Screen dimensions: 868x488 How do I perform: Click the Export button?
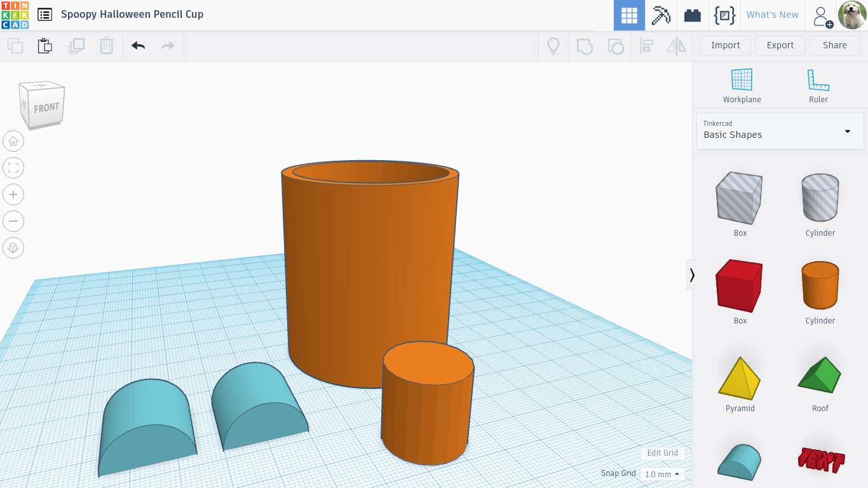click(780, 45)
